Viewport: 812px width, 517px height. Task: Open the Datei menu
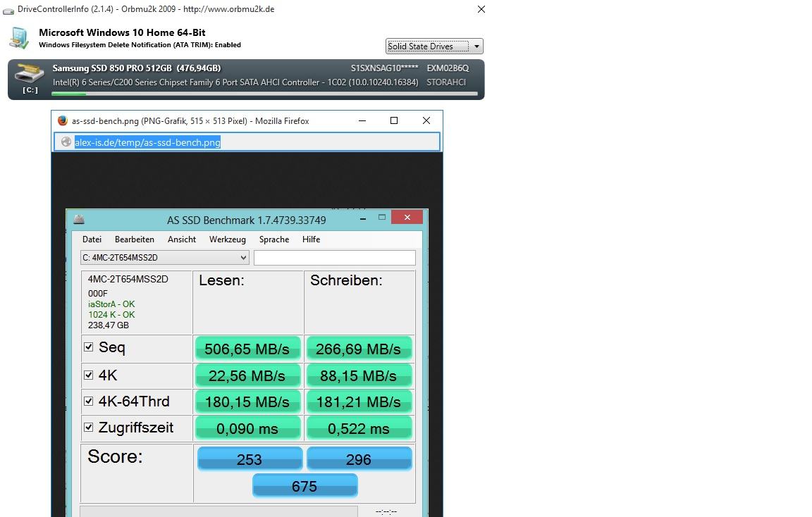92,239
